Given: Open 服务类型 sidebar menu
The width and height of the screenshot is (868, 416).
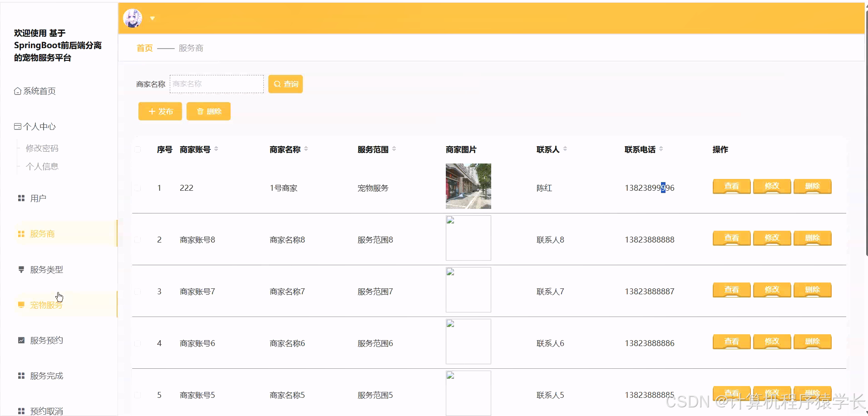Looking at the screenshot, I should click(46, 270).
